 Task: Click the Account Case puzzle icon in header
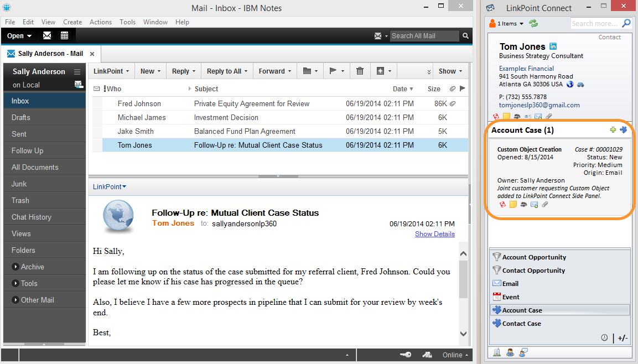[624, 129]
